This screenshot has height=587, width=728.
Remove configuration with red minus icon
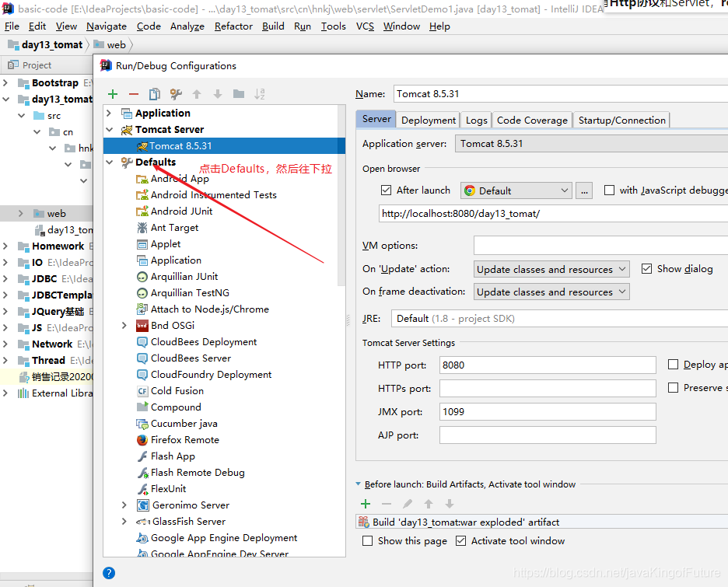(x=134, y=94)
